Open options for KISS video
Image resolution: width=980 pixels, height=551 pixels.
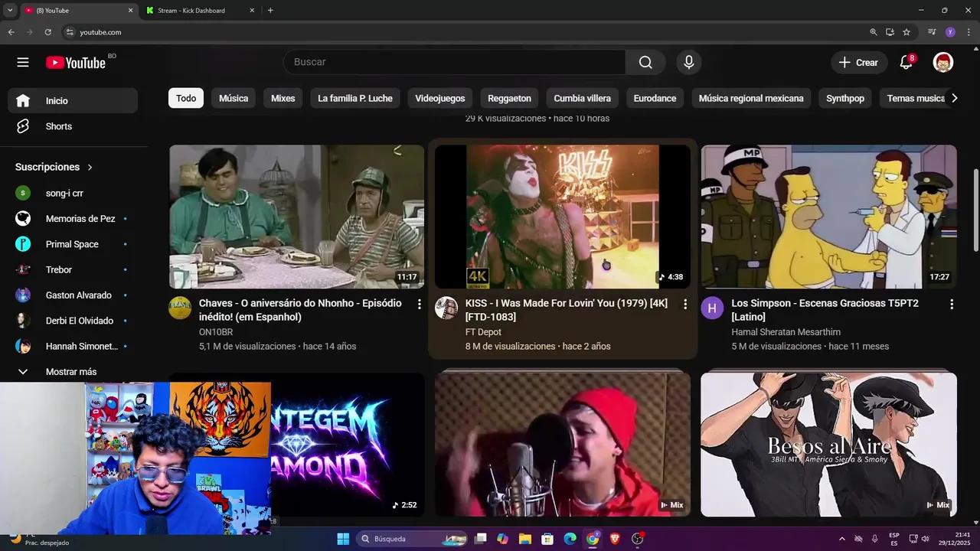pyautogui.click(x=685, y=304)
